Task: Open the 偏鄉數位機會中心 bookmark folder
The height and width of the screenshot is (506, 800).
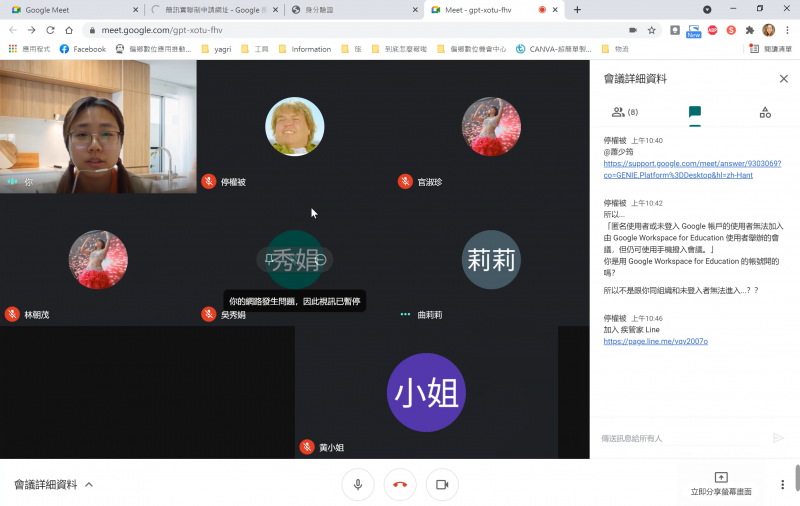Action: [472, 49]
